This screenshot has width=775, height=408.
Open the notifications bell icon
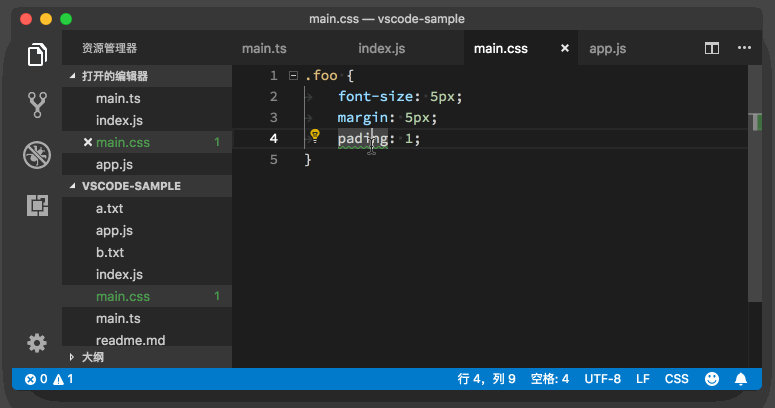coord(741,379)
